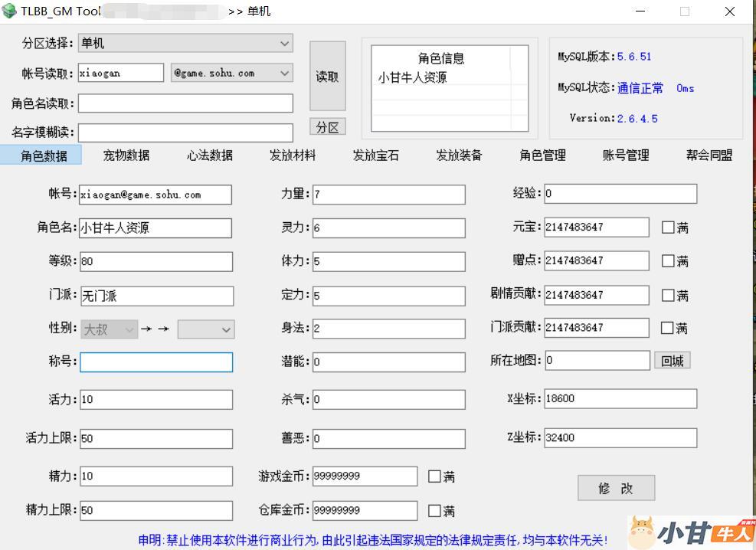Toggle the 仓库金币 满 checkbox
Screen dimensions: 756x550
[434, 510]
